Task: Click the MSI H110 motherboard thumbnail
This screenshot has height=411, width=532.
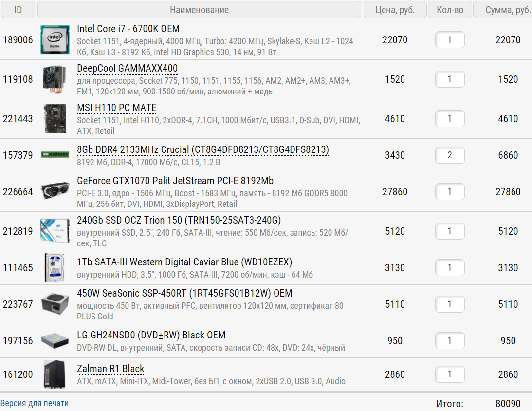Action: coord(55,118)
